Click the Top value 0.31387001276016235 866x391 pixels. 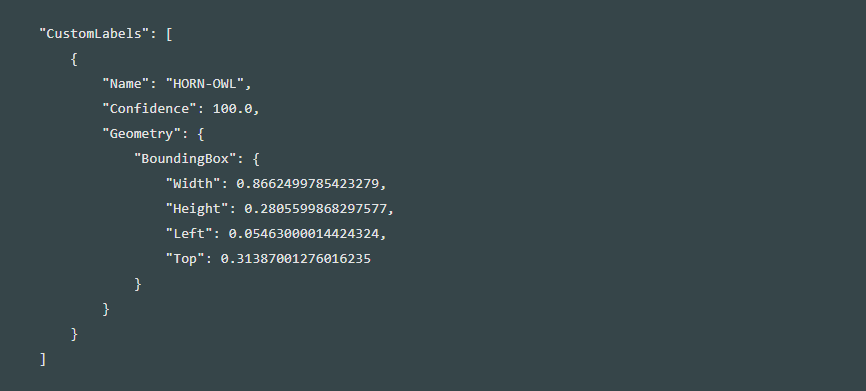coord(295,259)
